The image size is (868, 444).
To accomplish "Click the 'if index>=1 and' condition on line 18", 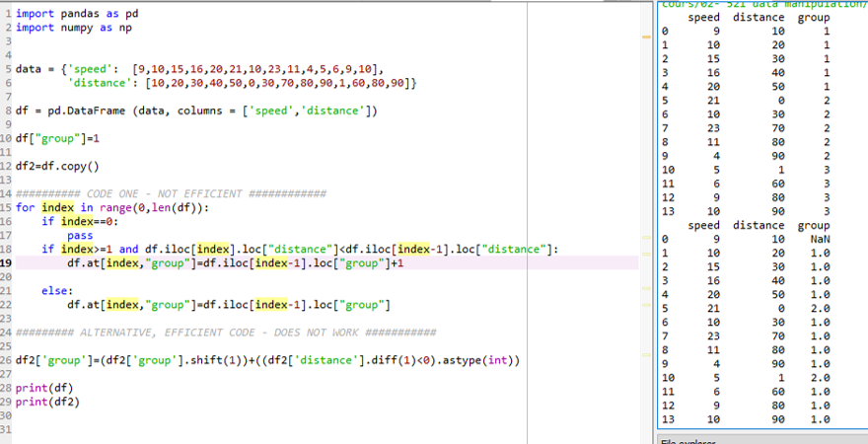I will tap(92, 249).
